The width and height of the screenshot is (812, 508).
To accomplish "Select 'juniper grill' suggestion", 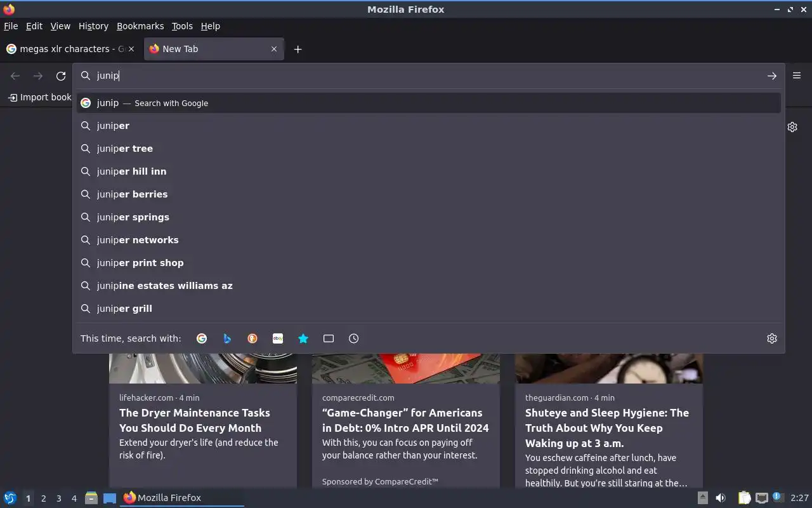I will click(429, 309).
